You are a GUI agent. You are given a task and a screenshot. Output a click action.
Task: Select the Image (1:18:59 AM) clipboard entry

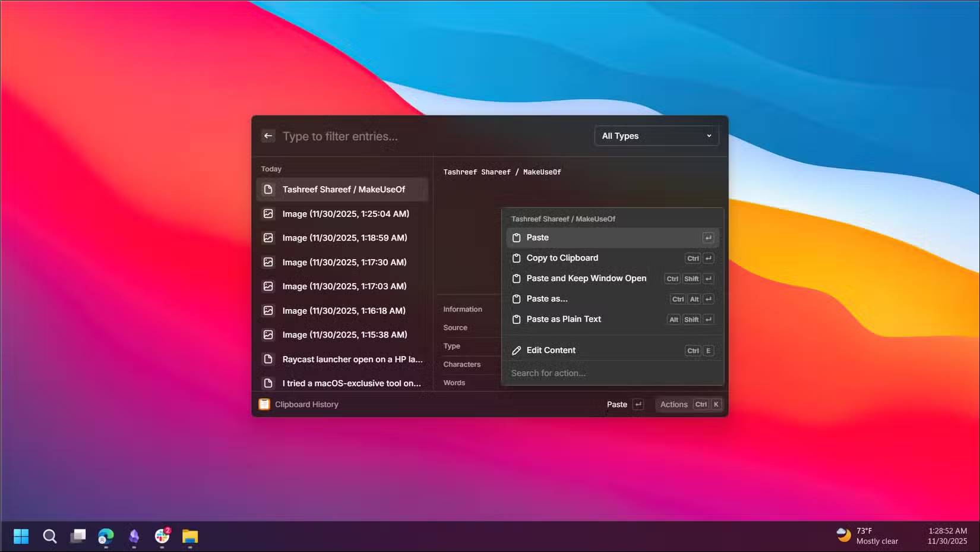coord(345,238)
